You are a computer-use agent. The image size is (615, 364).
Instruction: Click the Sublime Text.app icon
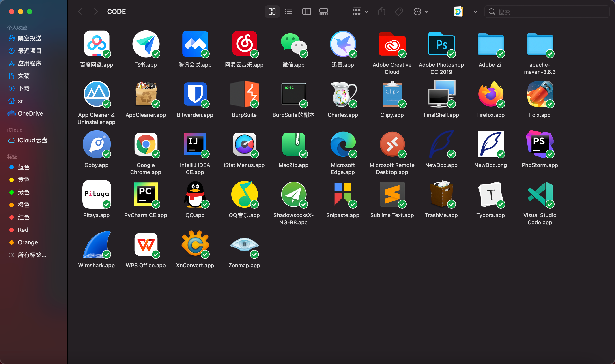(392, 195)
